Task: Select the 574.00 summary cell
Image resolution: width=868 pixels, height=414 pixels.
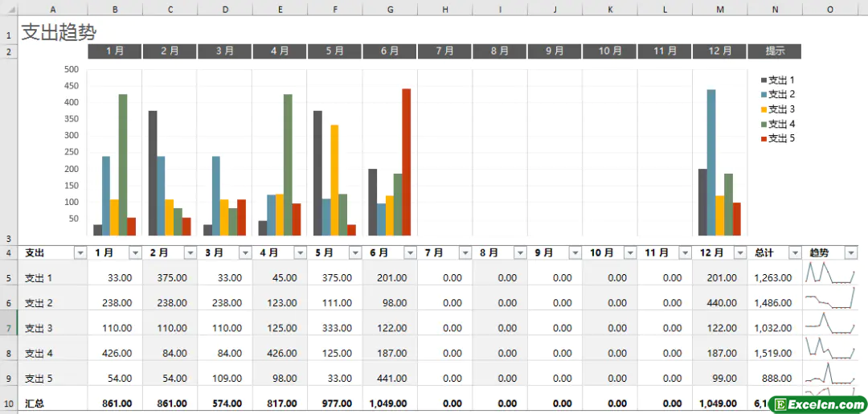Action: [x=225, y=399]
